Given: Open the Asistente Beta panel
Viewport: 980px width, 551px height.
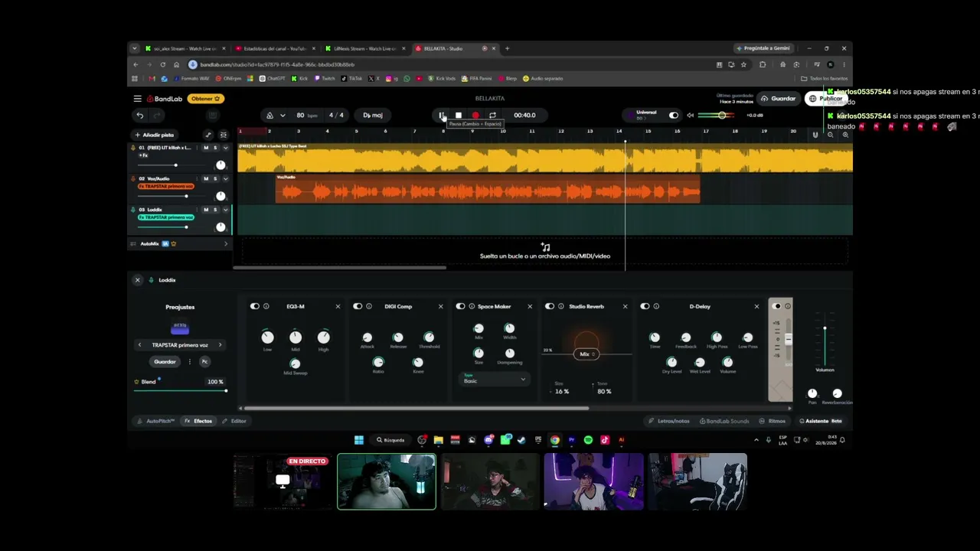Looking at the screenshot, I should click(822, 421).
